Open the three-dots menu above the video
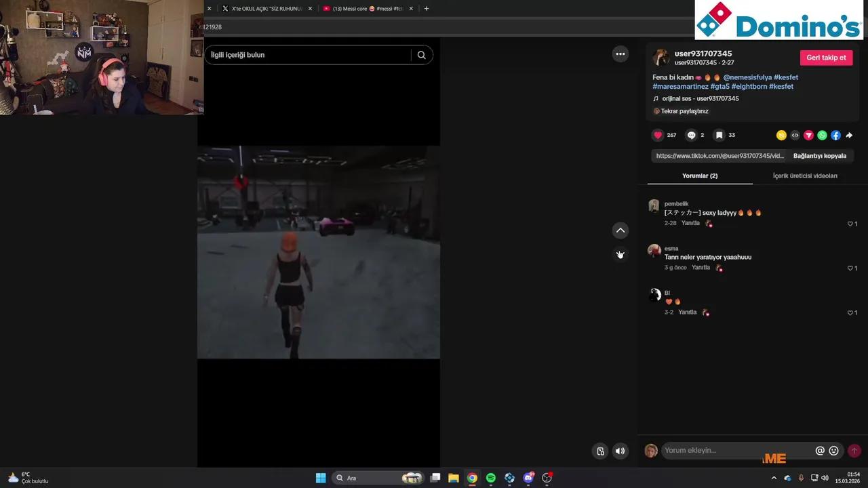 click(620, 54)
